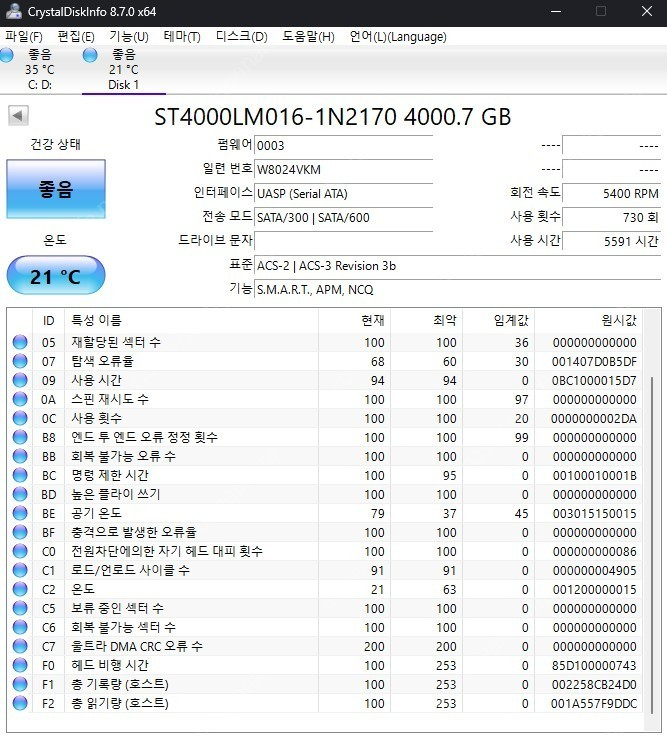Click the C: D: blue status orb

coord(7,55)
